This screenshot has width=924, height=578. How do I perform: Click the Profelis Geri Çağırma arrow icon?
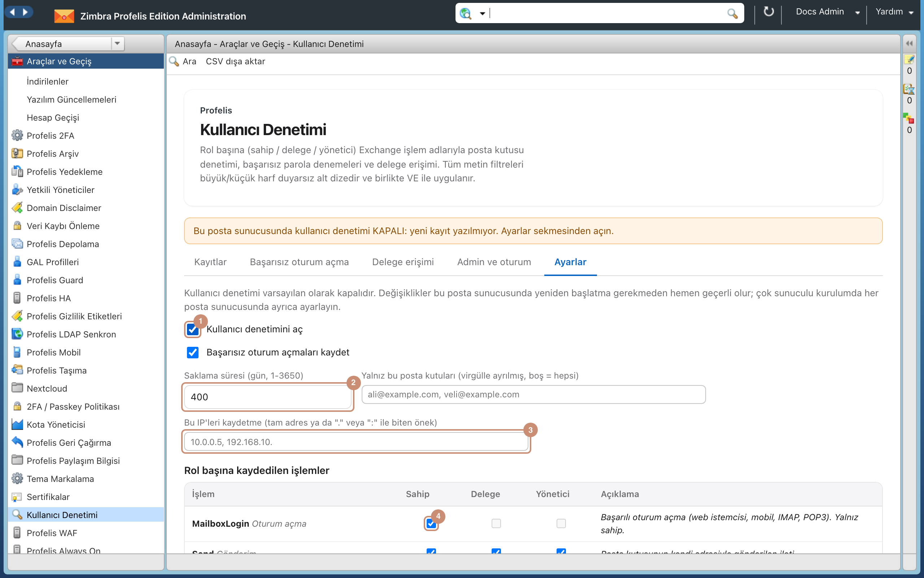click(x=17, y=442)
